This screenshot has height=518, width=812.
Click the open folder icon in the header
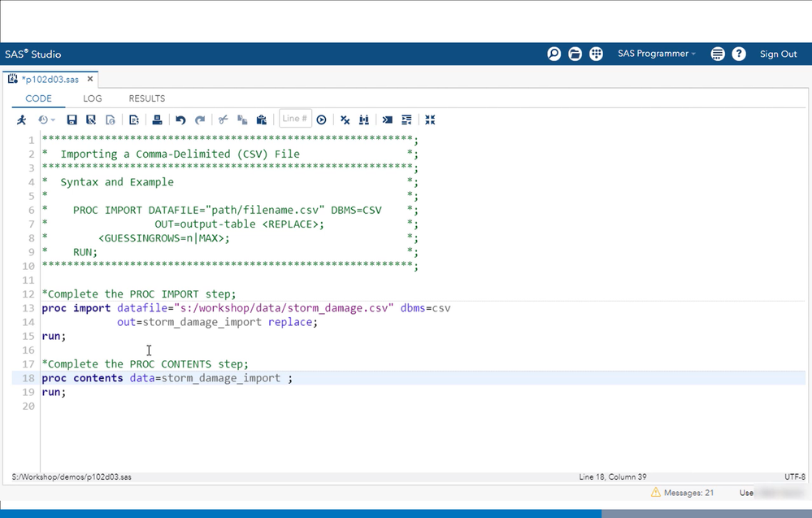(575, 54)
